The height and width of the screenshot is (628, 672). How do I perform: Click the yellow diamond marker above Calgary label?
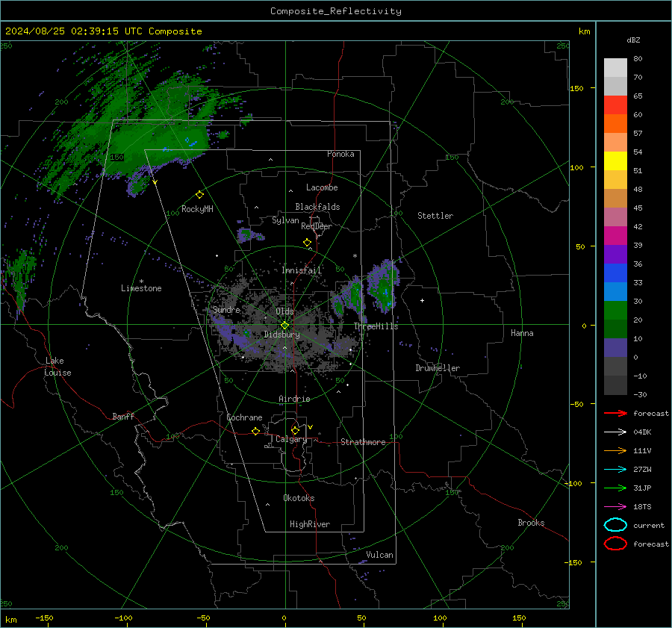[295, 430]
